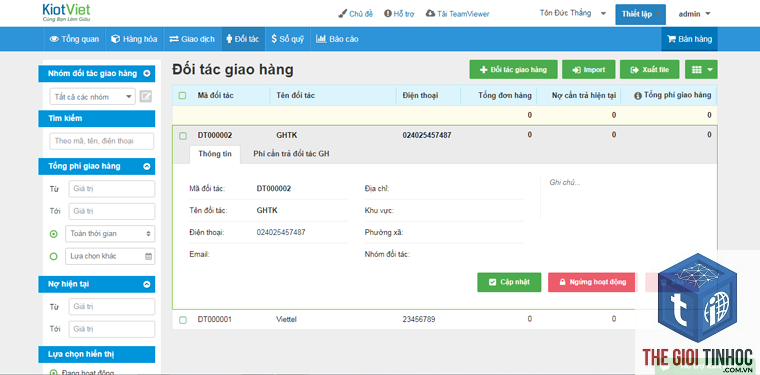Open the Chủ đề theme option
The width and height of the screenshot is (760, 375).
click(x=355, y=14)
